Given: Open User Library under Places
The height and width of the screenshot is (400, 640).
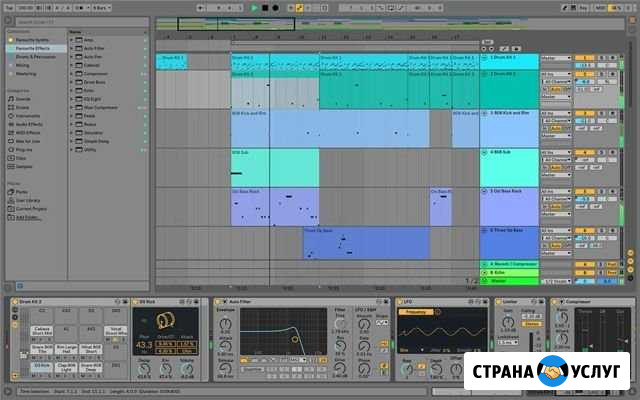Looking at the screenshot, I should point(28,200).
